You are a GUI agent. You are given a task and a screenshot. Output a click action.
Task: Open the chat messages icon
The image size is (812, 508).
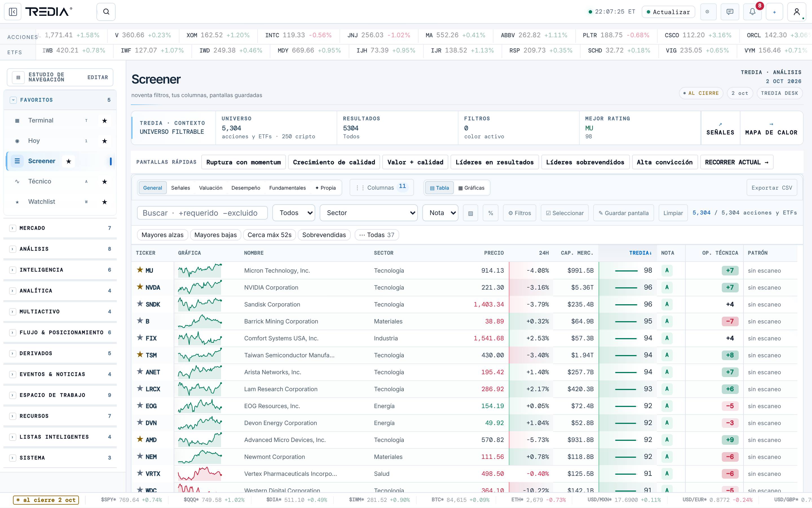point(730,12)
